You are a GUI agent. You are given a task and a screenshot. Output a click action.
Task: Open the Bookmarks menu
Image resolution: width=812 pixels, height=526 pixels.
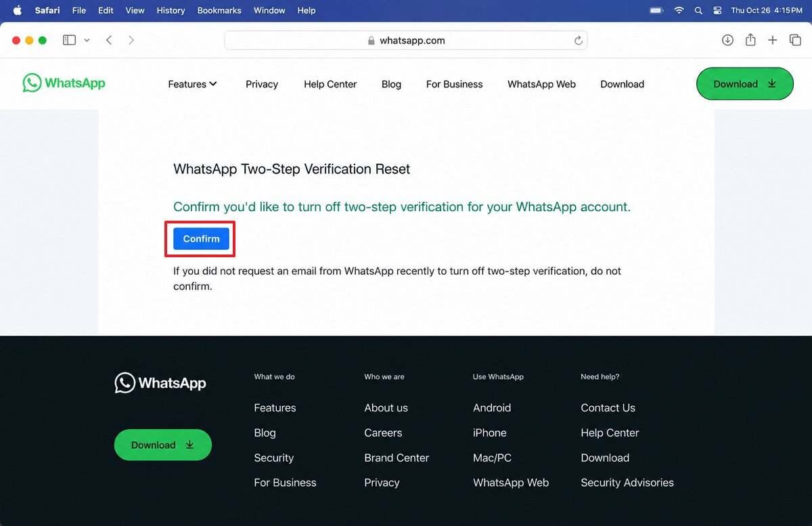coord(220,10)
